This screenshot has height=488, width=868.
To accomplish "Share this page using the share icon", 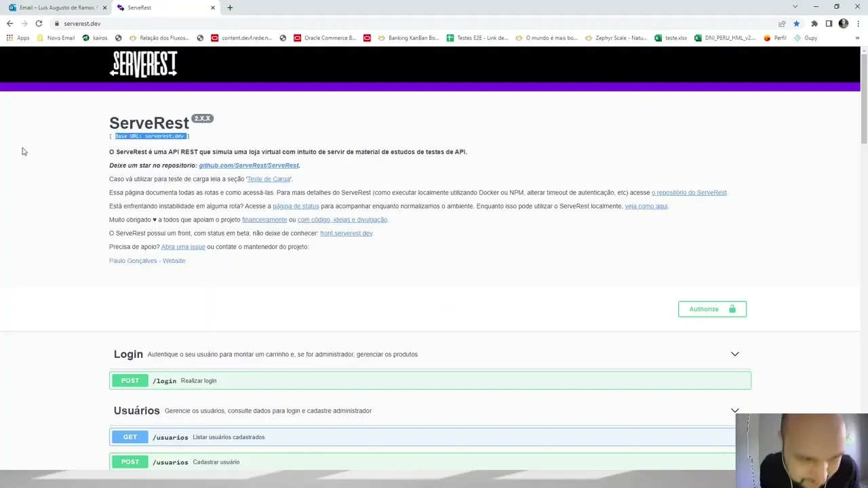I will tap(782, 24).
